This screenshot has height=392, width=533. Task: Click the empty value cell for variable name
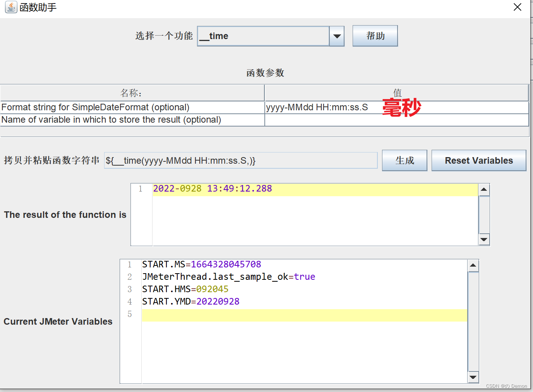coord(397,120)
